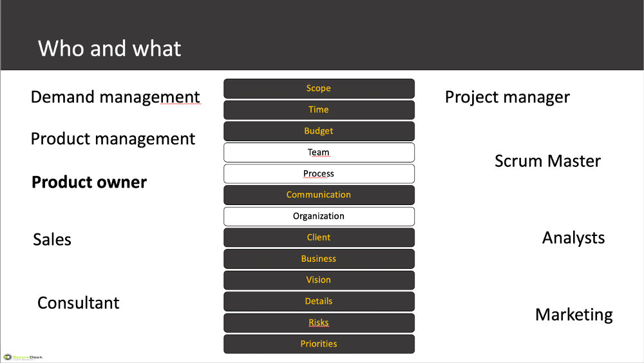644x363 pixels.
Task: Click the Priorities box
Action: click(x=319, y=344)
